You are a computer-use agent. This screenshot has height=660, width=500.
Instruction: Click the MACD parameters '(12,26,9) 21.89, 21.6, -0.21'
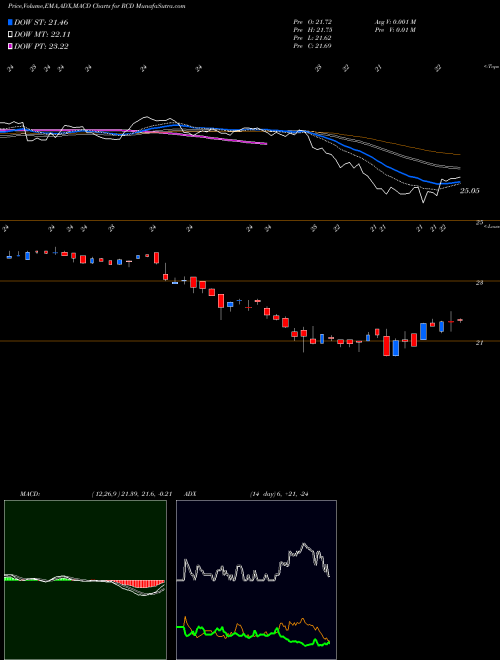pyautogui.click(x=131, y=494)
